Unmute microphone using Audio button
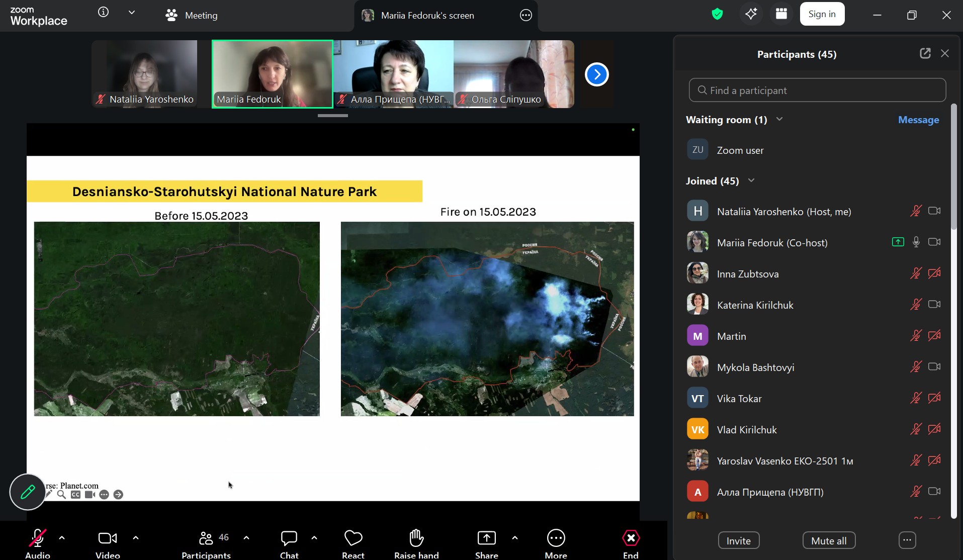This screenshot has height=560, width=963. (38, 543)
